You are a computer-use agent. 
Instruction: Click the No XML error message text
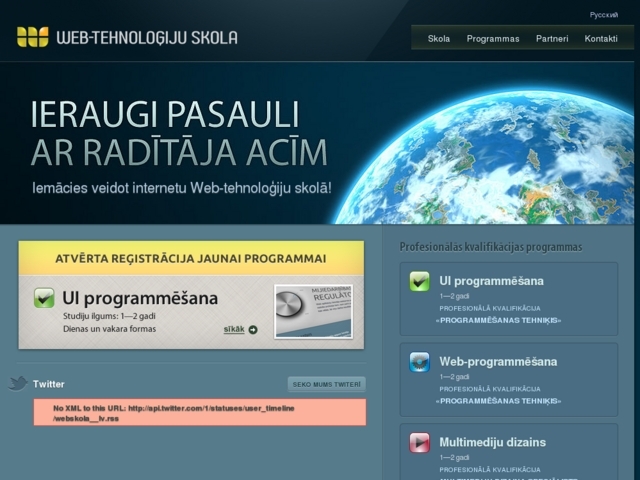174,413
